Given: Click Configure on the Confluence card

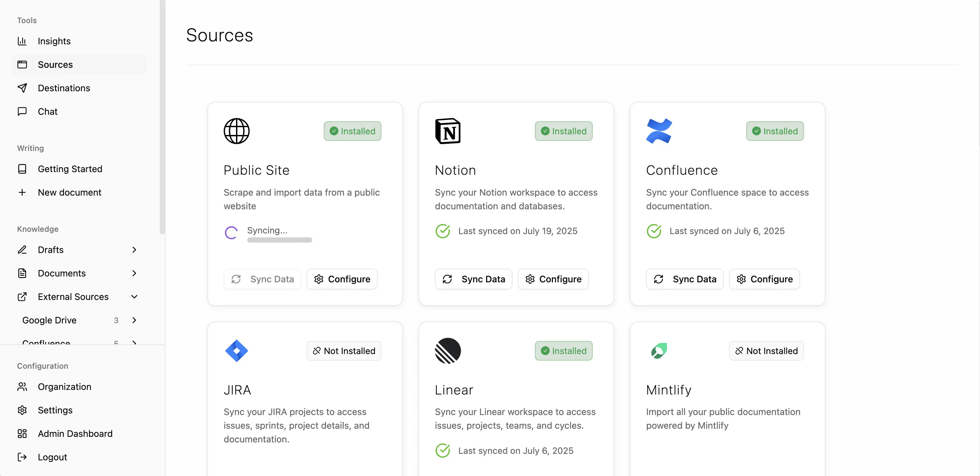Looking at the screenshot, I should pyautogui.click(x=764, y=279).
